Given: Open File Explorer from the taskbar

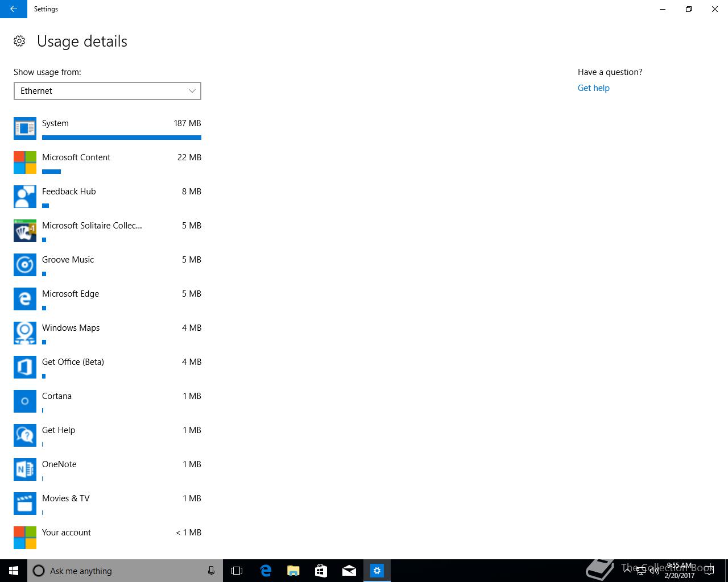Looking at the screenshot, I should coord(293,571).
